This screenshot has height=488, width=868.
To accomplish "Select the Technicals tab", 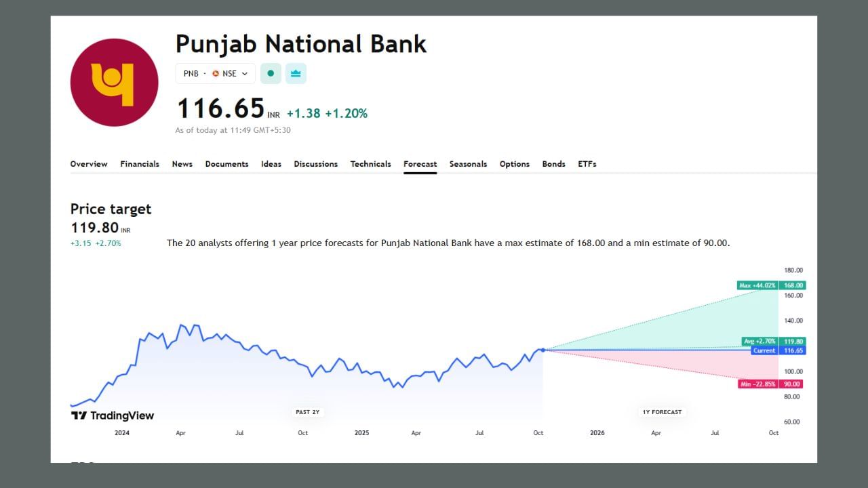I will 370,164.
